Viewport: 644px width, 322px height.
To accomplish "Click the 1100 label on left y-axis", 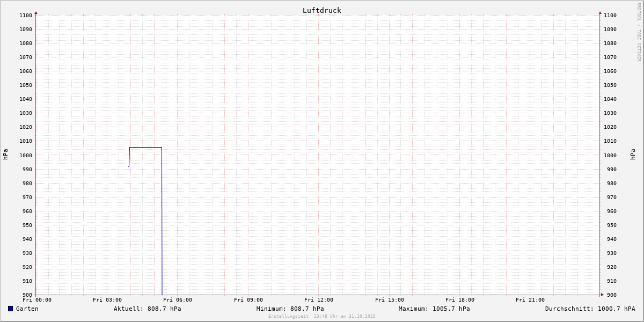I will (26, 16).
